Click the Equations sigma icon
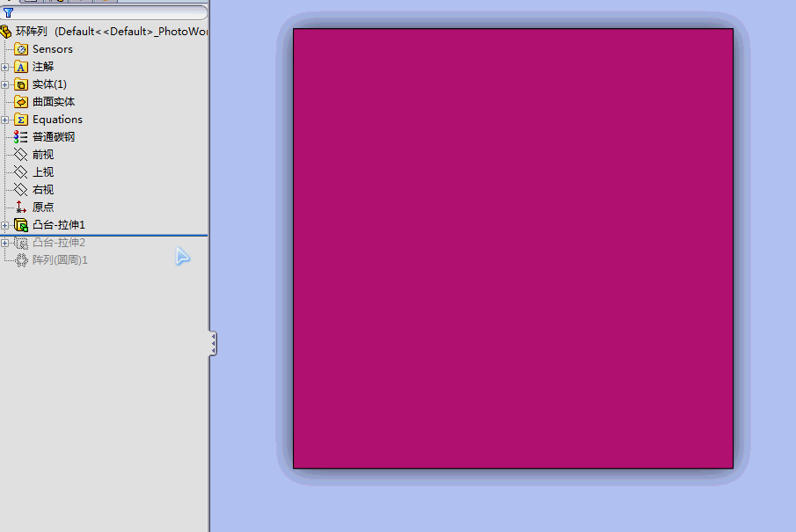796x532 pixels. click(21, 120)
